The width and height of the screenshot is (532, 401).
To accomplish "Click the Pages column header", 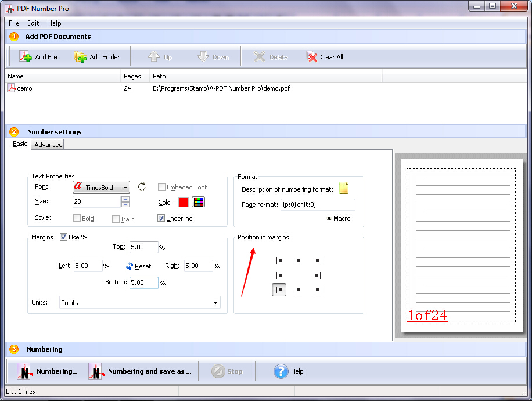I will coord(135,76).
